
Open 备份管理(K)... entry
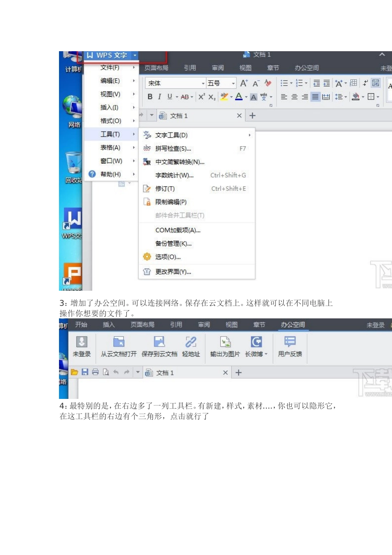pyautogui.click(x=196, y=244)
